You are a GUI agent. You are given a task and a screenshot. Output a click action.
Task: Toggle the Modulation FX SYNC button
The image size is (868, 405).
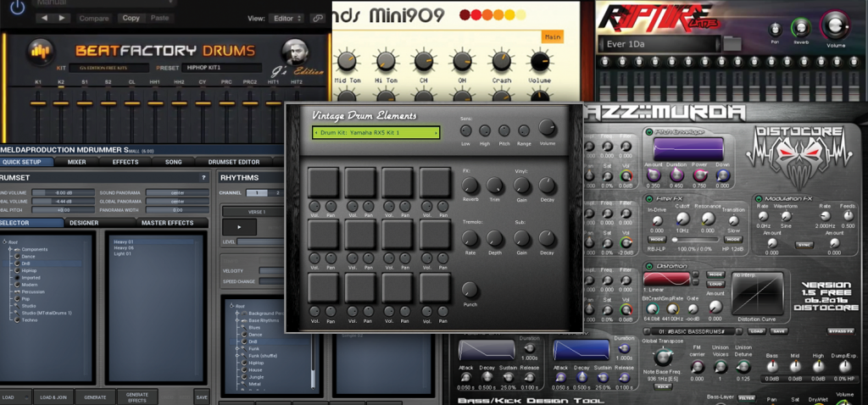(804, 244)
